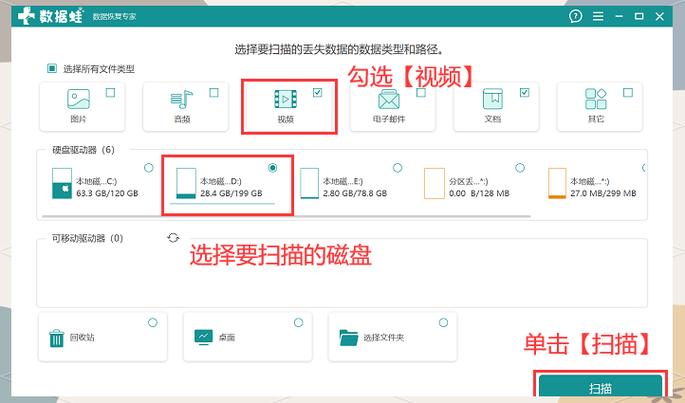
Task: Check the 音频 file type checkbox
Action: tap(214, 92)
